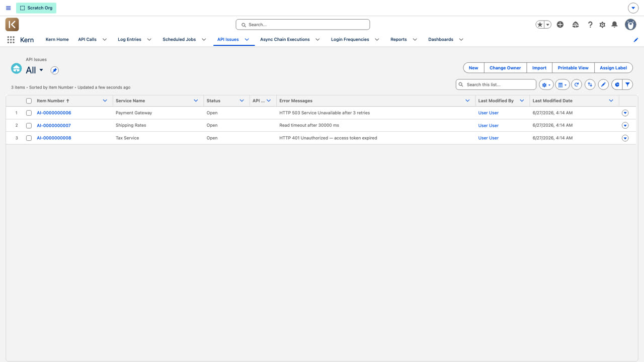Switch to Scheduled Jobs tab
This screenshot has height=362, width=644.
pyautogui.click(x=179, y=39)
